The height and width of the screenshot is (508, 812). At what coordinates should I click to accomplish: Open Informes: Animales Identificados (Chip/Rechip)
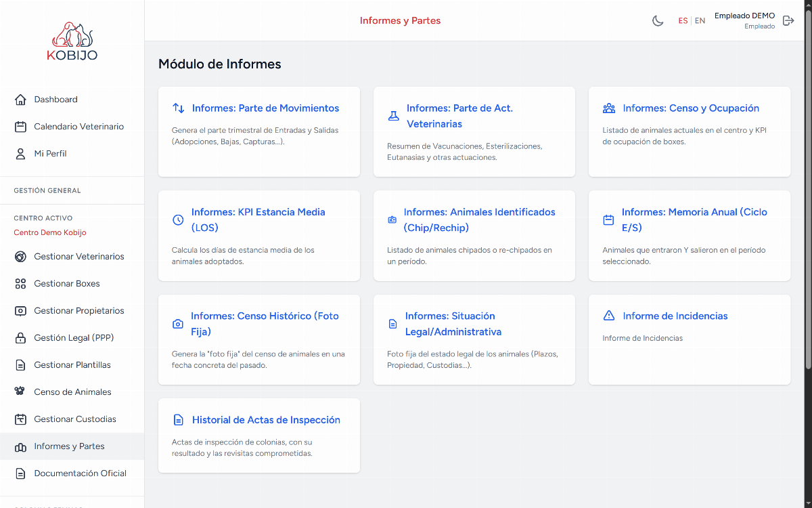pyautogui.click(x=479, y=220)
